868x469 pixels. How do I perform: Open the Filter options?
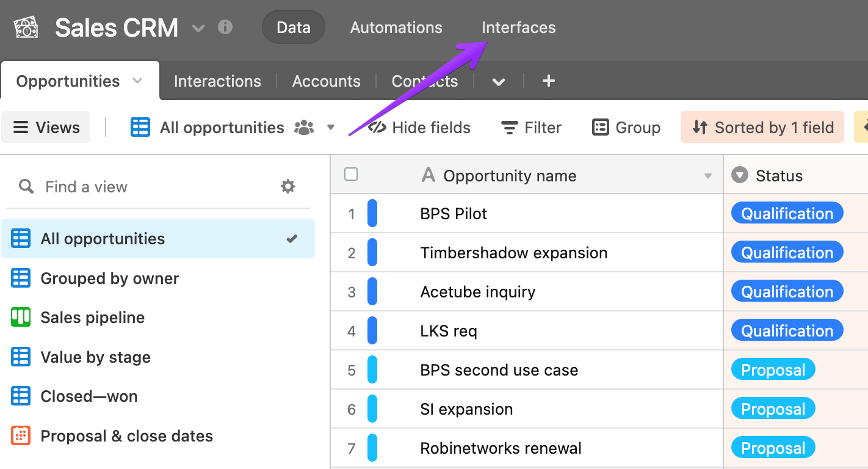[531, 127]
